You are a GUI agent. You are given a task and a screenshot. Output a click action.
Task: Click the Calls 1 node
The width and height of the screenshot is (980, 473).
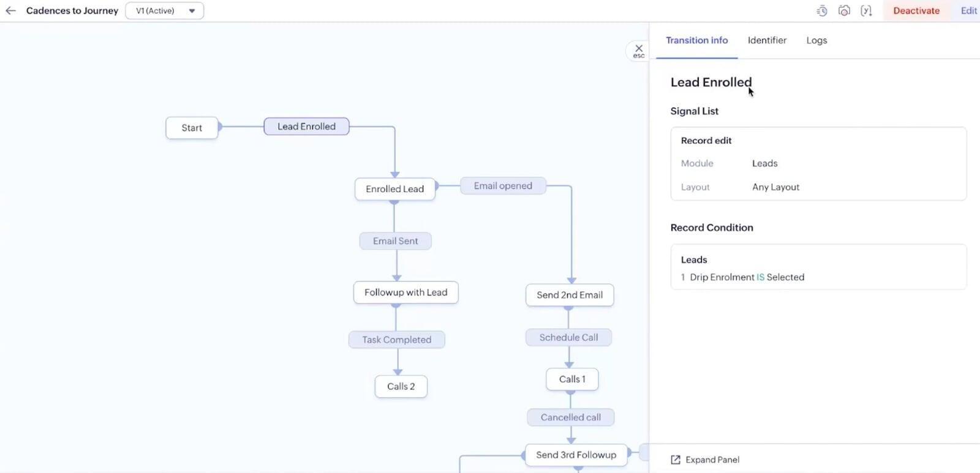572,379
